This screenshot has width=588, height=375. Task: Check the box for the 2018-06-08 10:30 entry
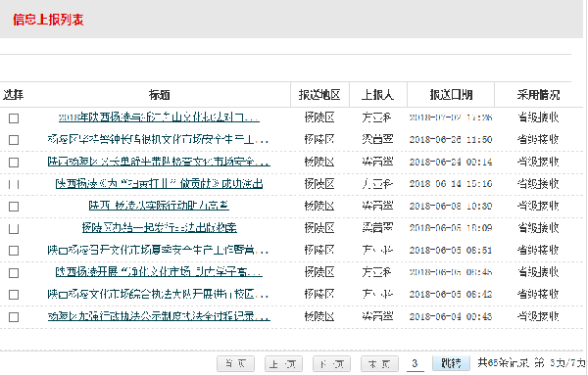coord(14,207)
